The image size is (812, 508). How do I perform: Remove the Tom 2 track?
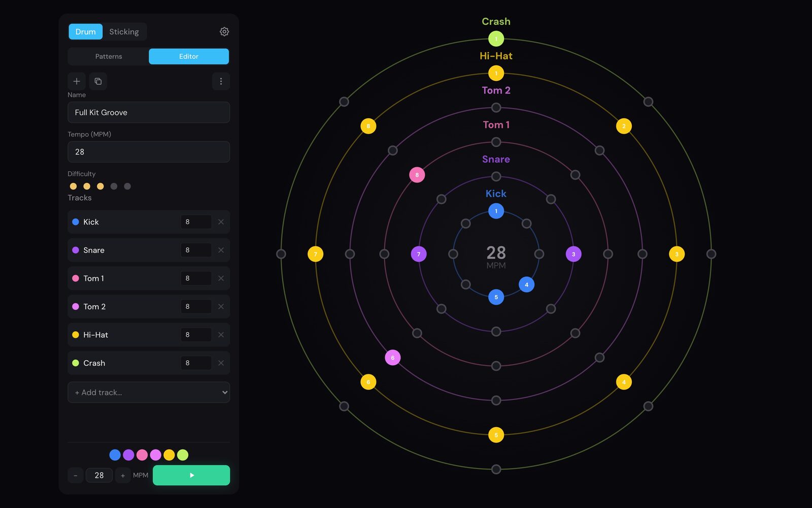[x=221, y=306]
